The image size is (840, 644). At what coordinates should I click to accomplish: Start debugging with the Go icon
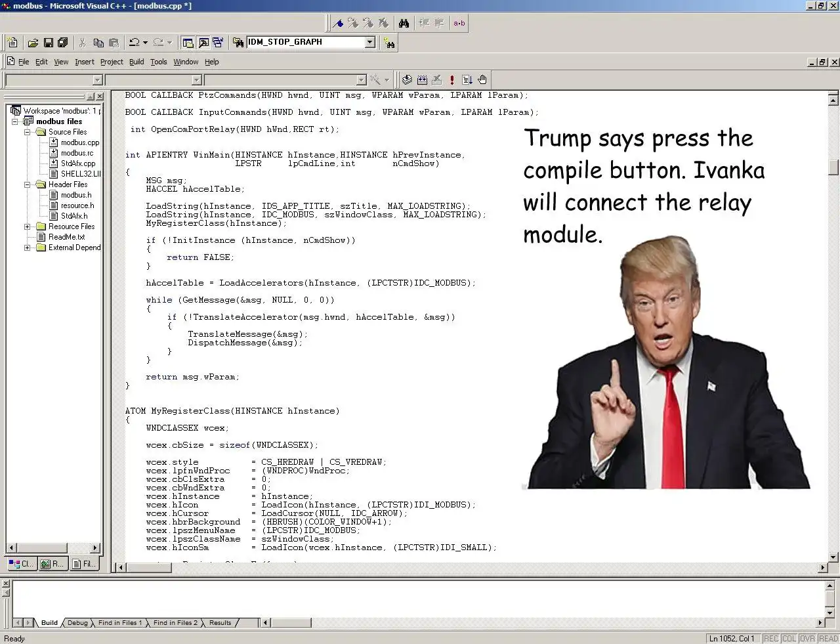467,80
